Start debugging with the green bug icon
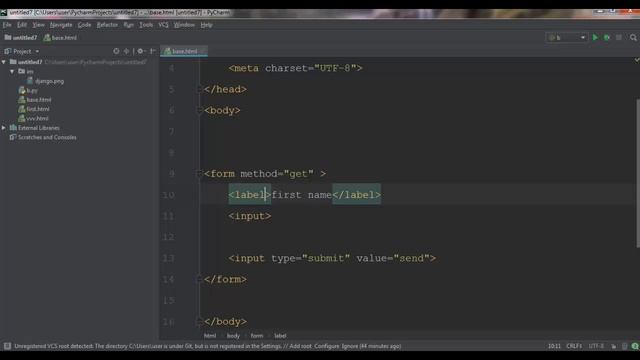Image resolution: width=640 pixels, height=360 pixels. click(607, 38)
